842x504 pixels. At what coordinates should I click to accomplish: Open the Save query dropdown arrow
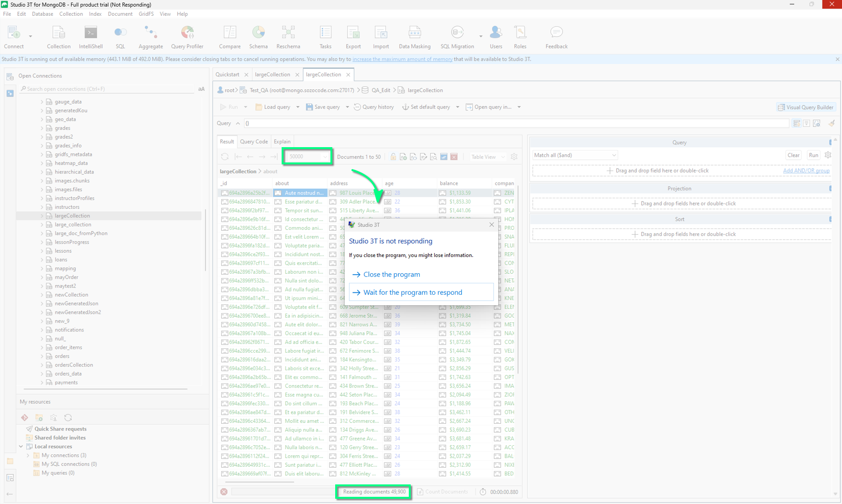tap(347, 107)
